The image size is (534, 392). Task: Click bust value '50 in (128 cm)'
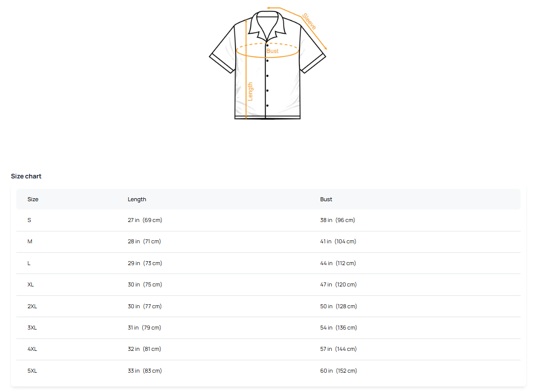click(339, 306)
